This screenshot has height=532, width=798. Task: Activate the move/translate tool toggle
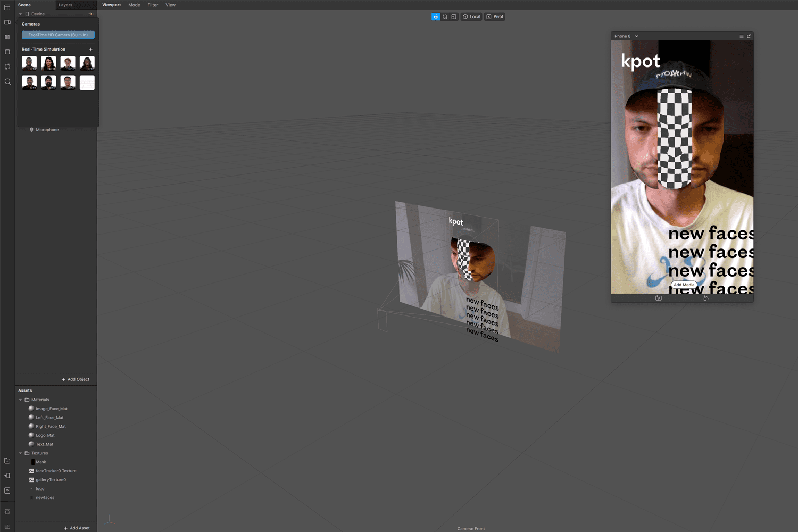tap(436, 17)
